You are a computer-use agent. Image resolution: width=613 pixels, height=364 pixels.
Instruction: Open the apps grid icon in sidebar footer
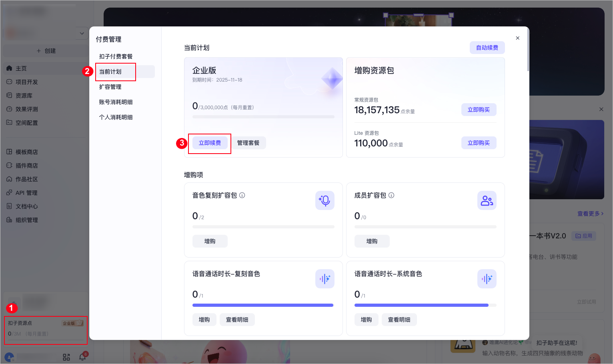[66, 357]
